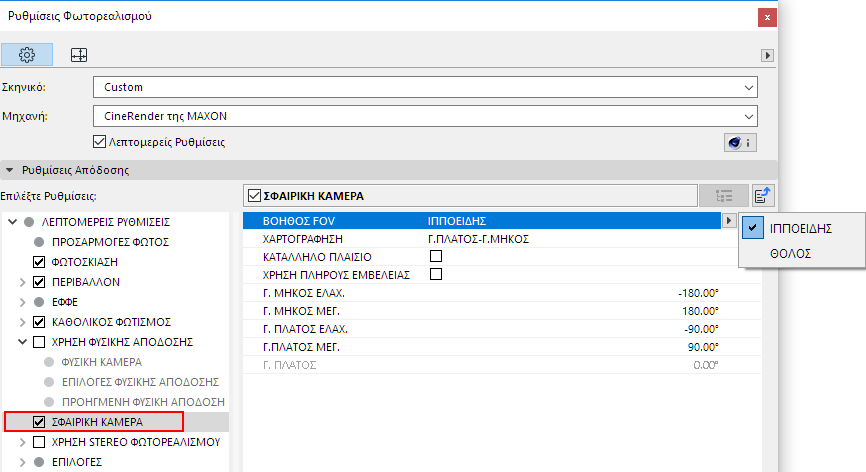The height and width of the screenshot is (472, 866).
Task: Collapse ΛΕΠΤΟΜΕΡΕΙΣ ΡΥΘΜΙΣΕΙΣ tree node
Action: pyautogui.click(x=12, y=222)
